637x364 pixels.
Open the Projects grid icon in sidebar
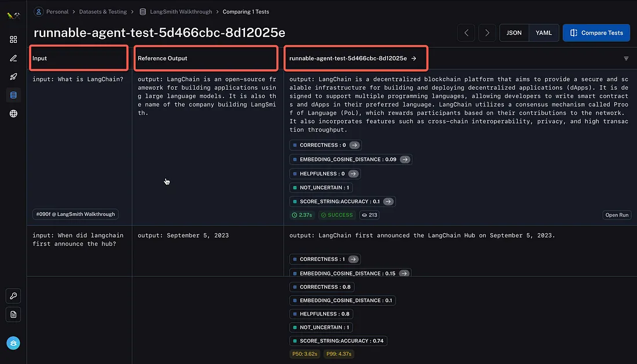pyautogui.click(x=13, y=39)
